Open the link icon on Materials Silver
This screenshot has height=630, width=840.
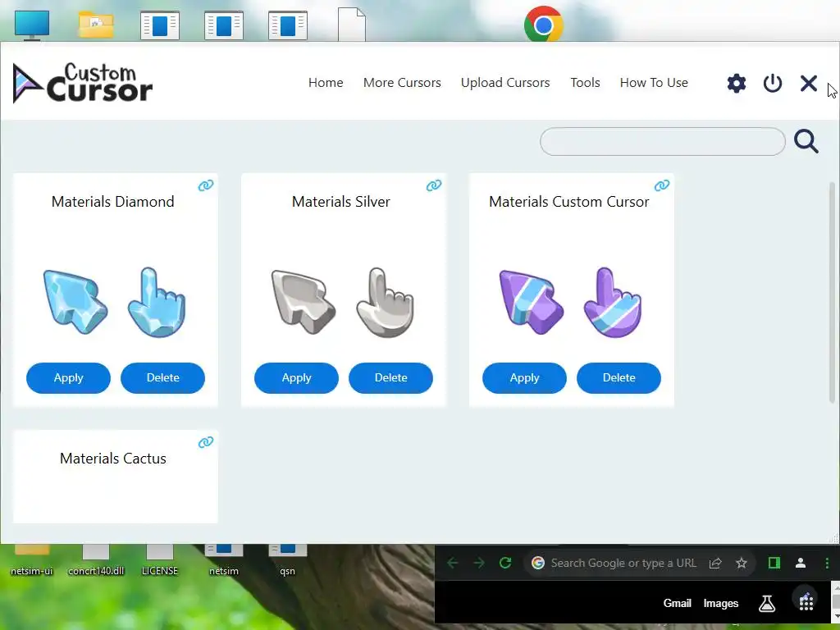point(434,185)
